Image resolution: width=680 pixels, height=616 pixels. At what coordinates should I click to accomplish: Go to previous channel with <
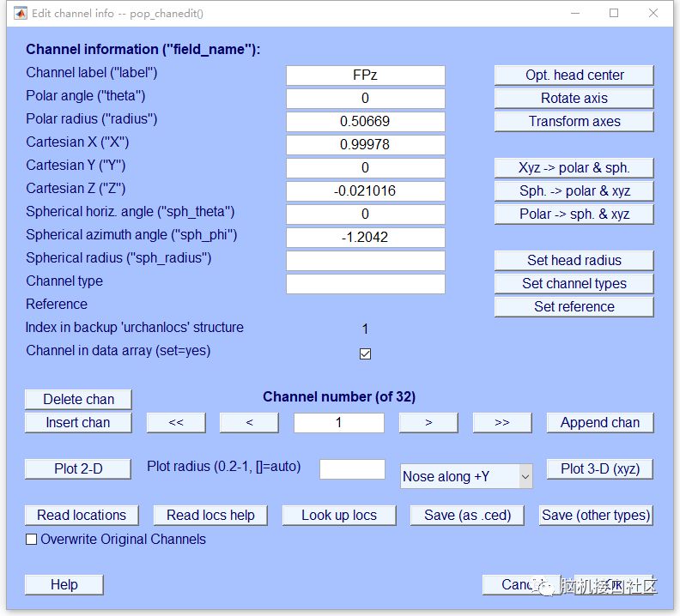click(x=249, y=423)
